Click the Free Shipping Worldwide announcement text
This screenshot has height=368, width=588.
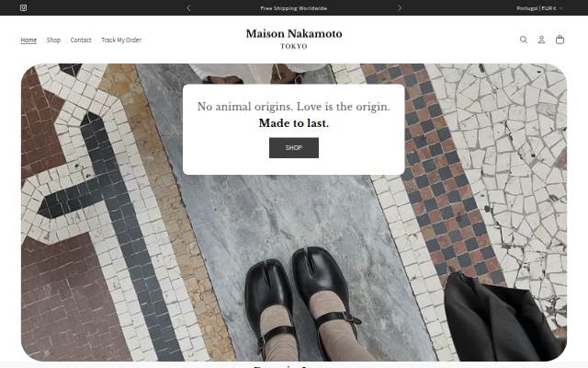294,8
